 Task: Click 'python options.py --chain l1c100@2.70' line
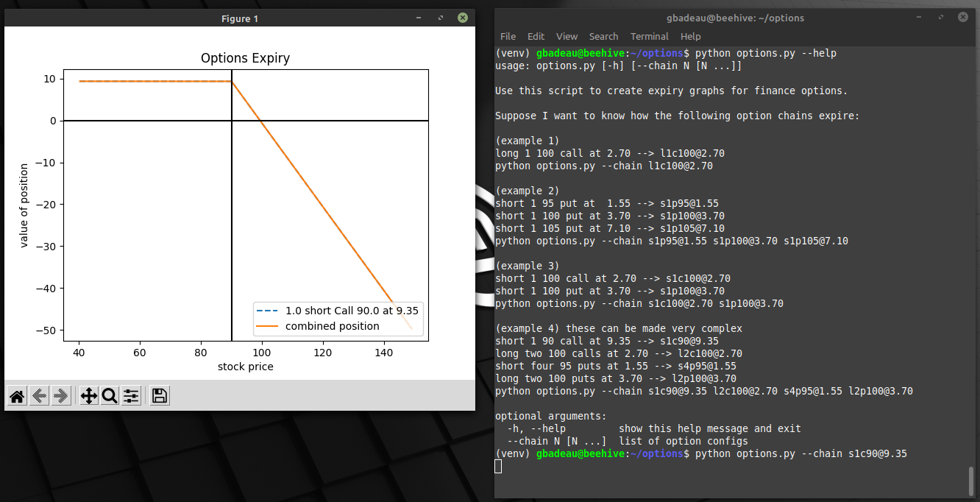[604, 166]
